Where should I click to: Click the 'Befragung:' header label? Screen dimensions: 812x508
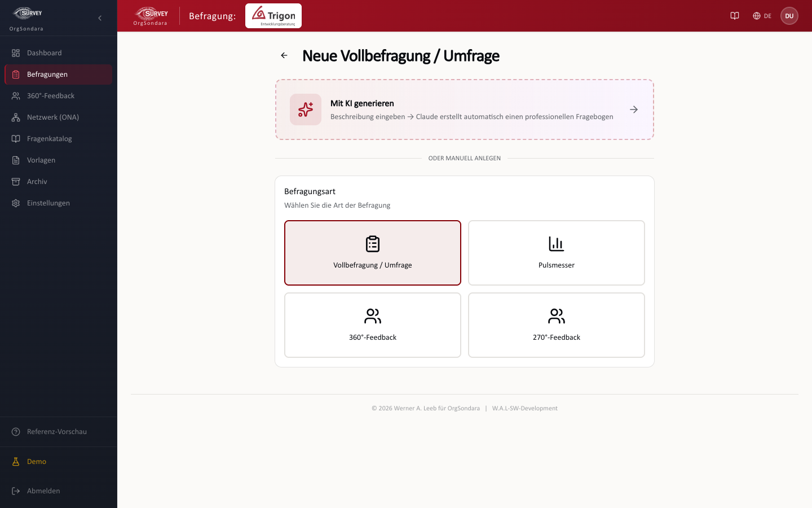(x=213, y=16)
